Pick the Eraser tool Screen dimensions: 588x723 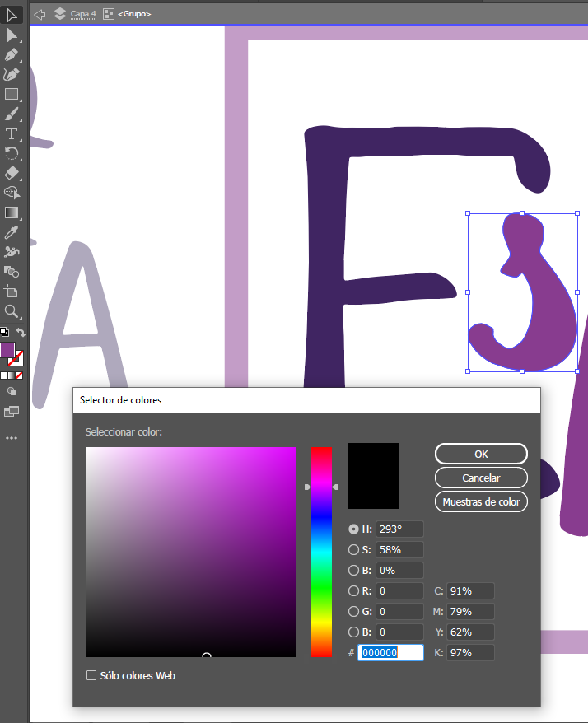(x=12, y=173)
